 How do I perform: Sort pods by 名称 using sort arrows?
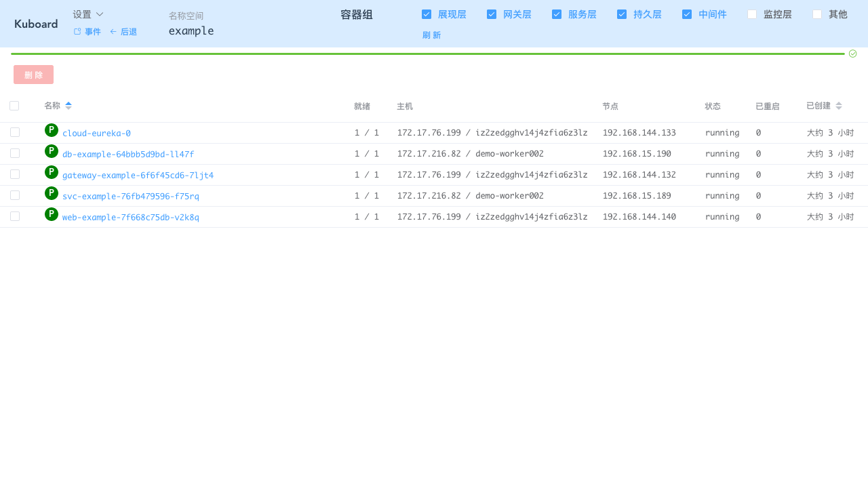pos(68,105)
